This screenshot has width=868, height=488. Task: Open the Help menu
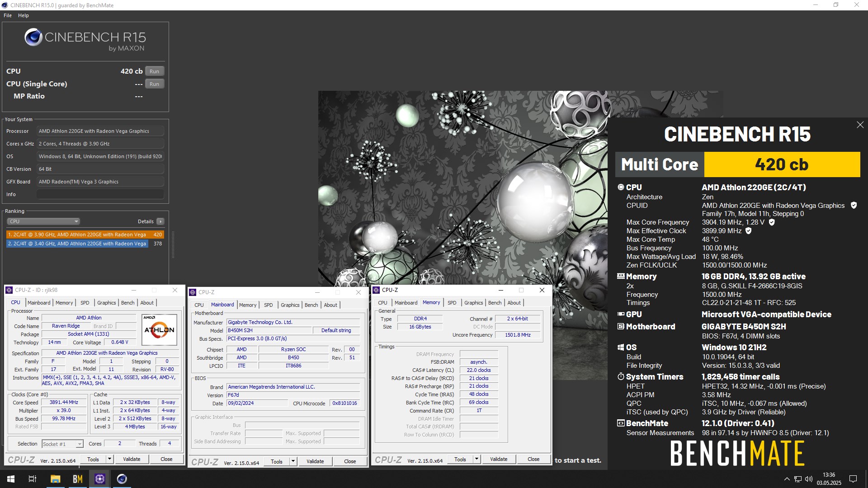(x=24, y=15)
